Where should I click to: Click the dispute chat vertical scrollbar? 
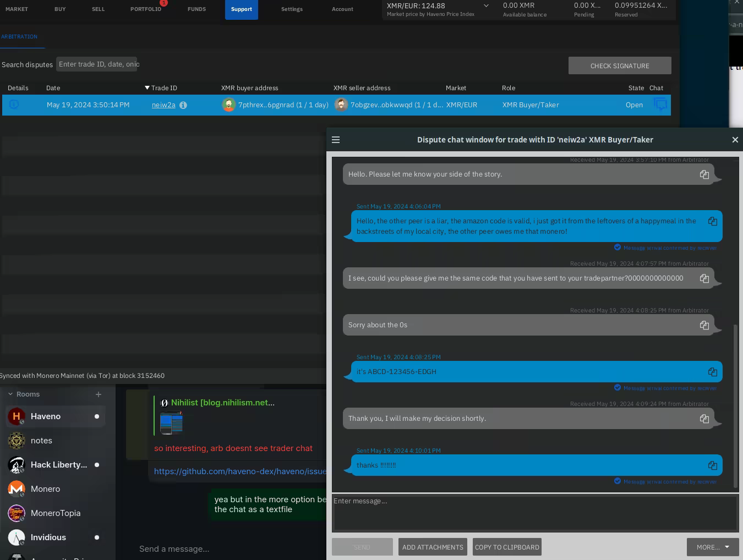[735, 405]
